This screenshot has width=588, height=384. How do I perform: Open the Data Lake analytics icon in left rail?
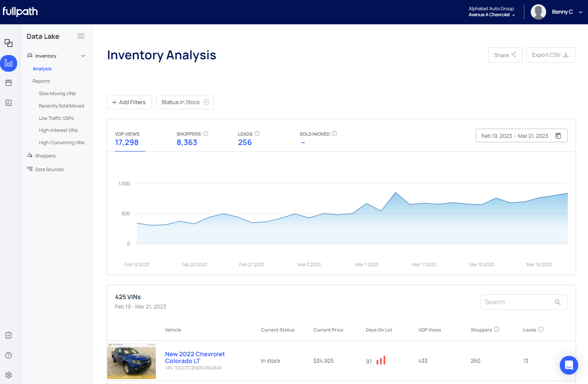click(9, 63)
